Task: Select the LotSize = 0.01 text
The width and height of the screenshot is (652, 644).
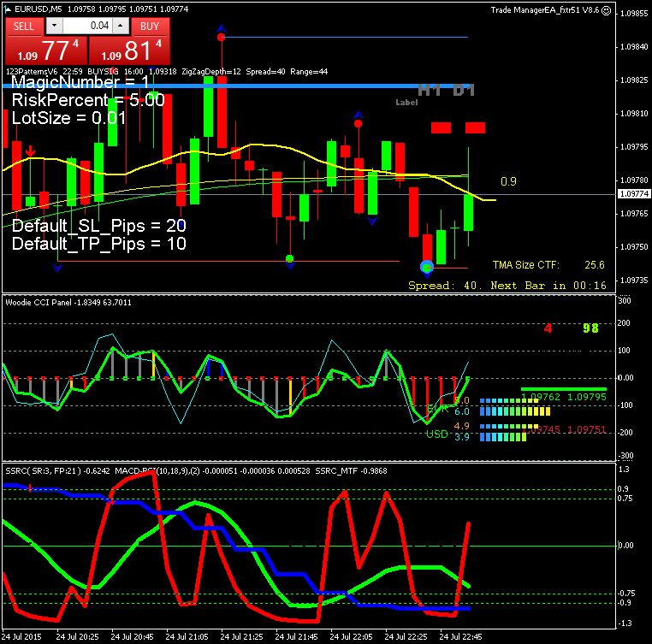Action: (68, 119)
